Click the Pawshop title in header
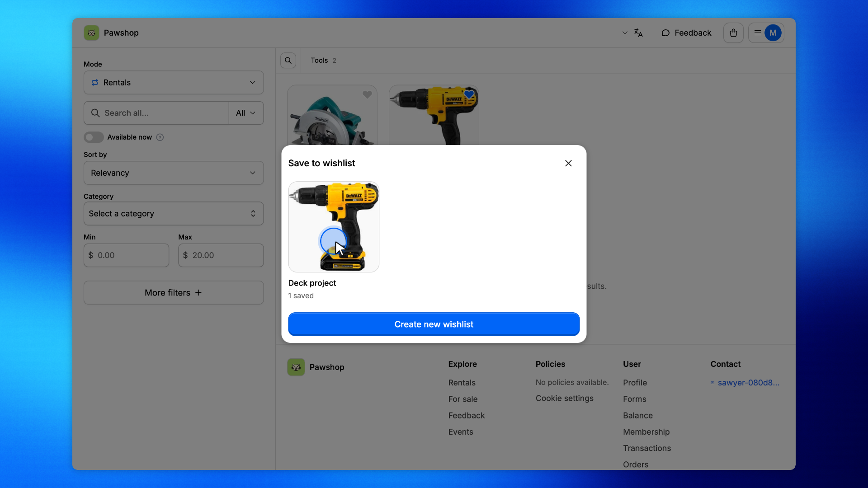 [x=121, y=33]
